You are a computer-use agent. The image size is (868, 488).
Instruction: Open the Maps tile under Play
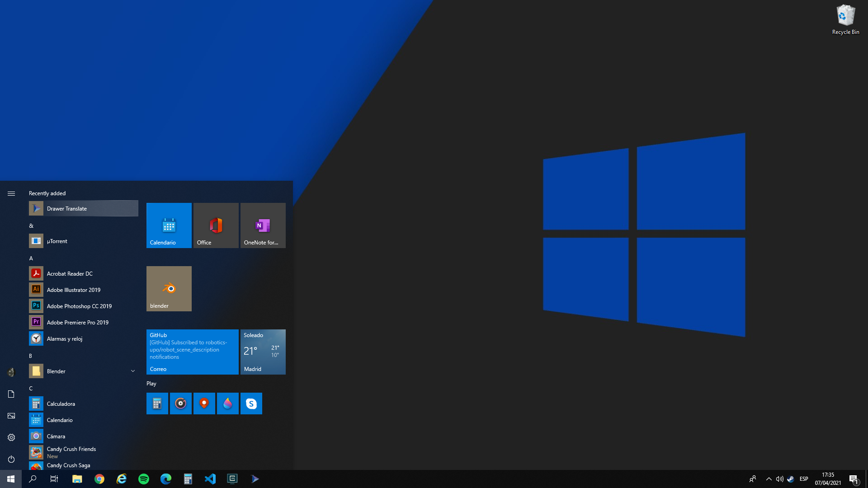(204, 404)
